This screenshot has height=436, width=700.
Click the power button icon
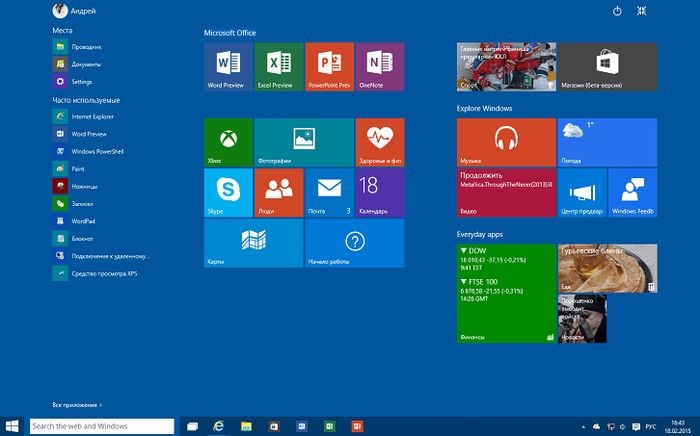click(617, 11)
